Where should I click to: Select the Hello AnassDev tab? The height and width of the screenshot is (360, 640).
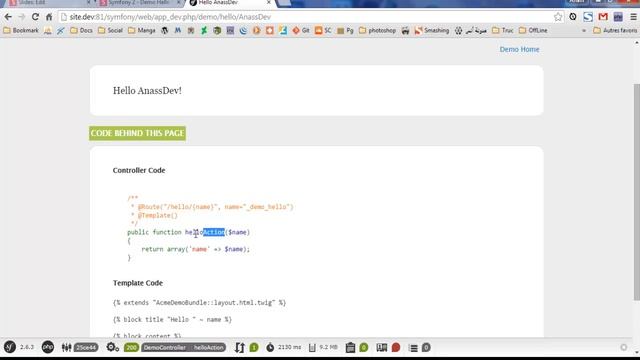click(229, 3)
